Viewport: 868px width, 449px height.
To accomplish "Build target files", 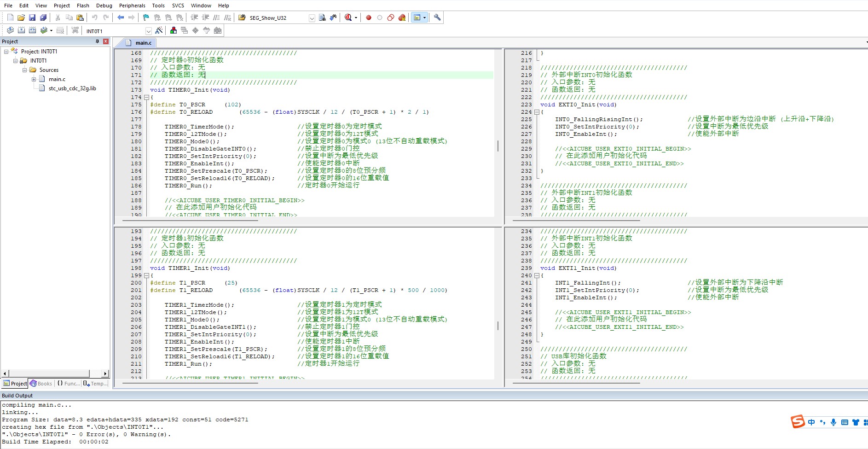I will [21, 30].
